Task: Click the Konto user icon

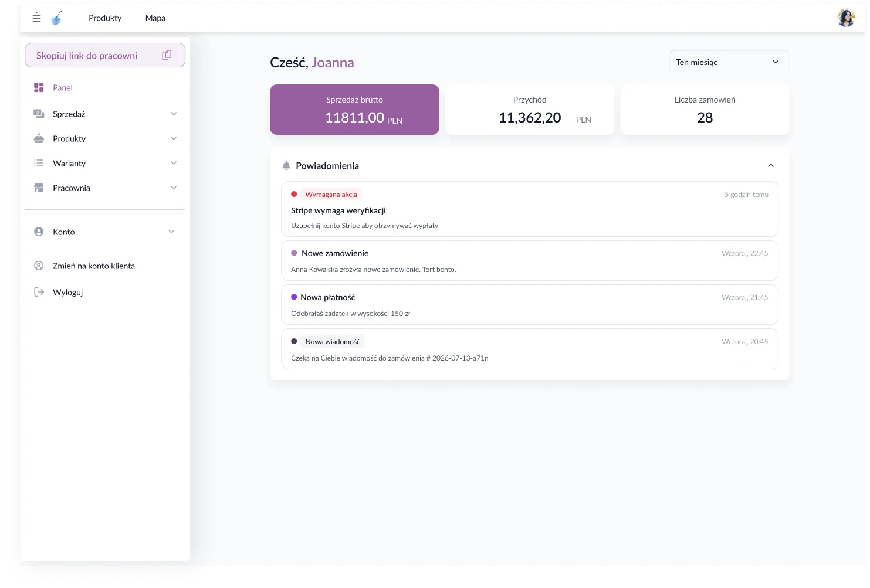Action: (39, 232)
